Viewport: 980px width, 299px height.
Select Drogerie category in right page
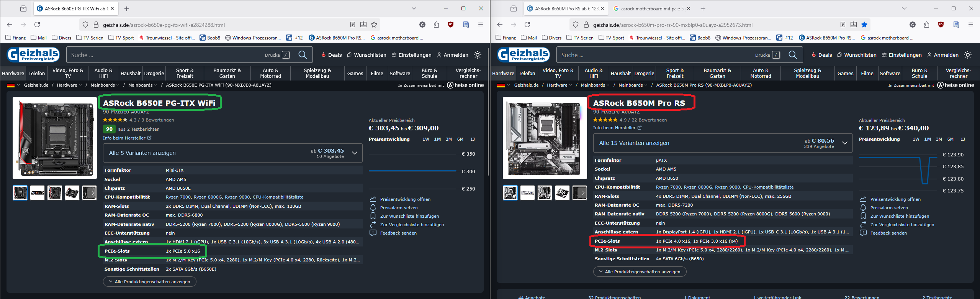[x=644, y=73]
